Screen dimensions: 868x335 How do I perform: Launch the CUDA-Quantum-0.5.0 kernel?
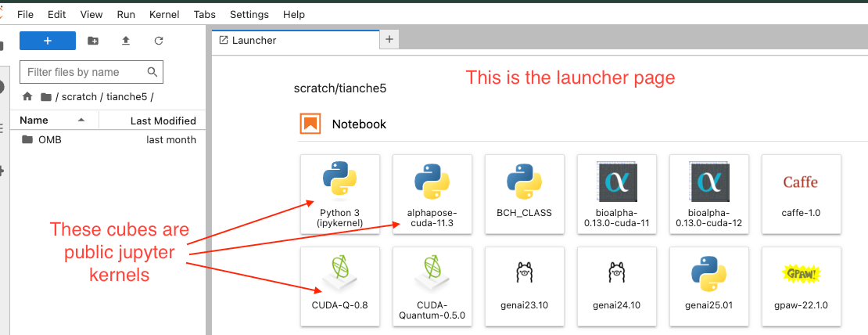click(x=432, y=286)
